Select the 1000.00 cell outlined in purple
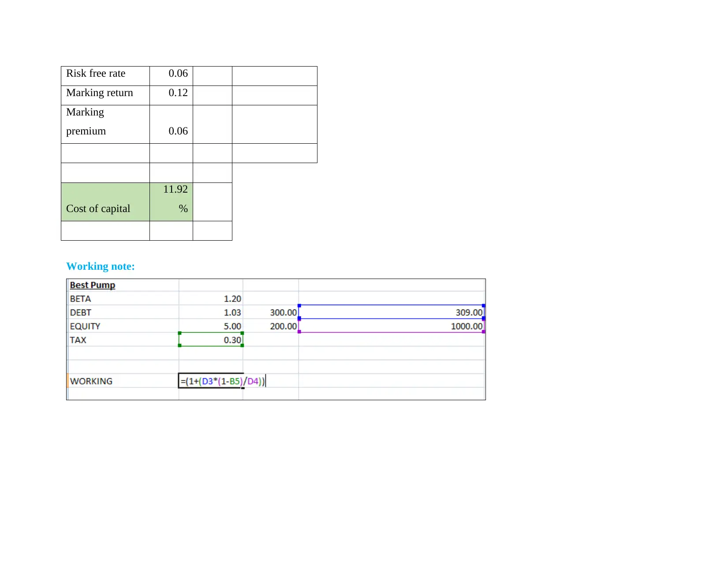The height and width of the screenshot is (562, 728). pos(391,326)
